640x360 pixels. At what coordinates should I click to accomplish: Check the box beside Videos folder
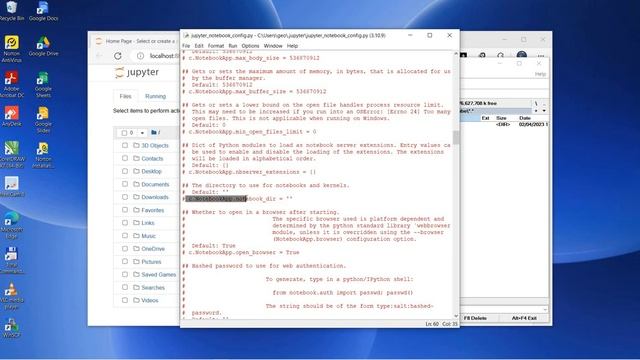[x=125, y=300]
